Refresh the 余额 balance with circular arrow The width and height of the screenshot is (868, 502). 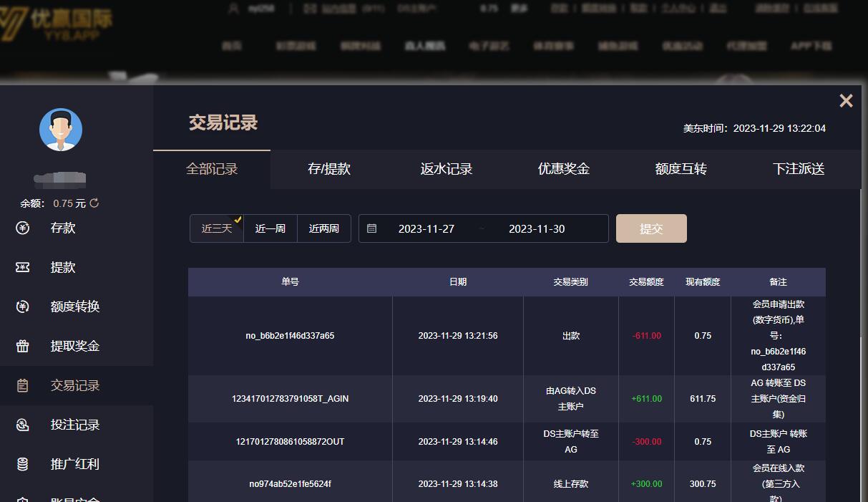click(94, 203)
